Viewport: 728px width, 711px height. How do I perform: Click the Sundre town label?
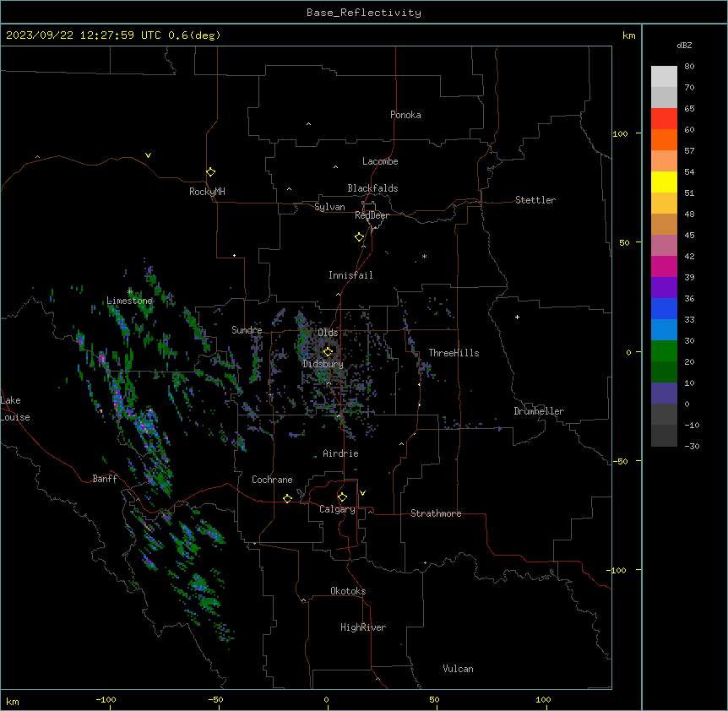point(247,330)
